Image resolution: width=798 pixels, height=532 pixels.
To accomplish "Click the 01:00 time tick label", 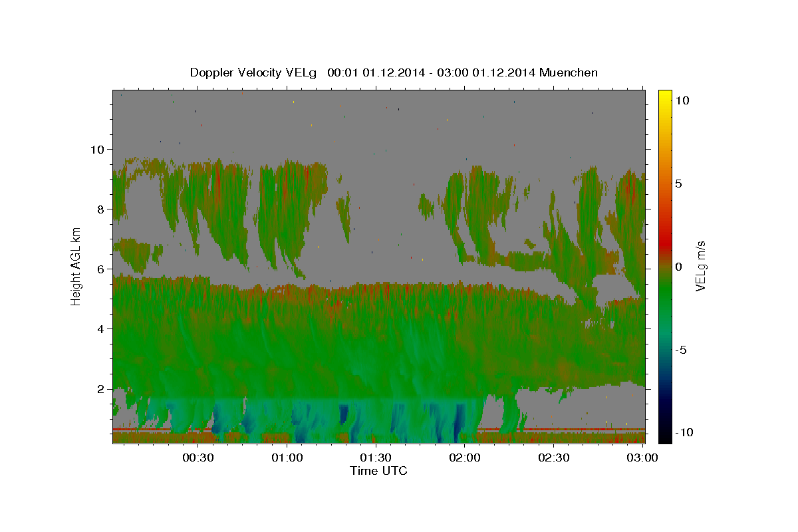I will coord(287,458).
